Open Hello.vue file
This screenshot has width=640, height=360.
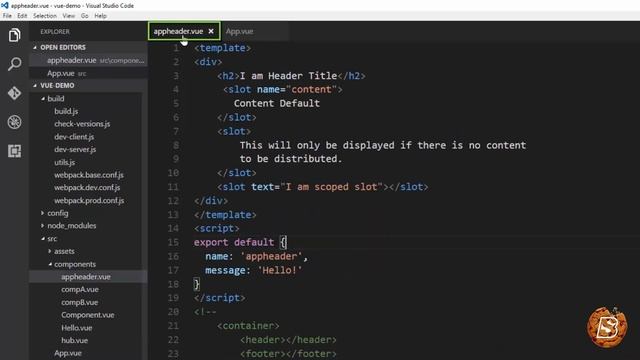click(77, 328)
